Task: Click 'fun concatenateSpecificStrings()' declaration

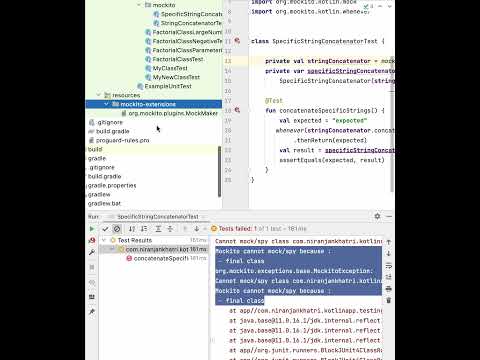Action: tap(325, 110)
